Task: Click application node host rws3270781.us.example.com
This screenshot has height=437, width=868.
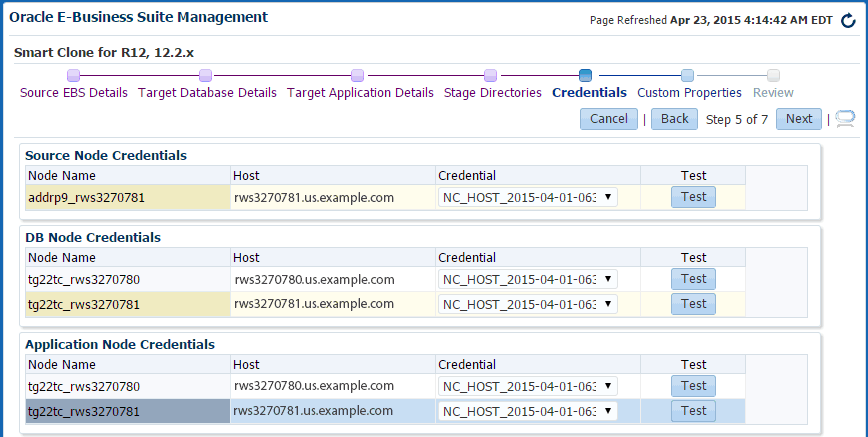Action: pos(314,411)
